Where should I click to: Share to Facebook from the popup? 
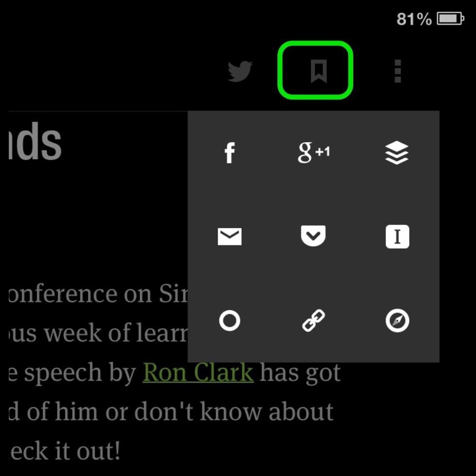230,153
